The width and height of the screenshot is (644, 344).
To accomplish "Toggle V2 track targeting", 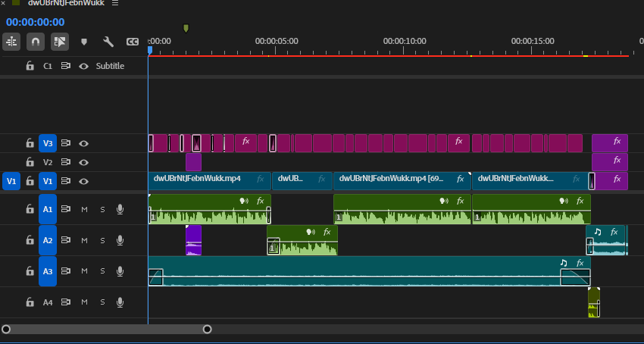I will 48,162.
